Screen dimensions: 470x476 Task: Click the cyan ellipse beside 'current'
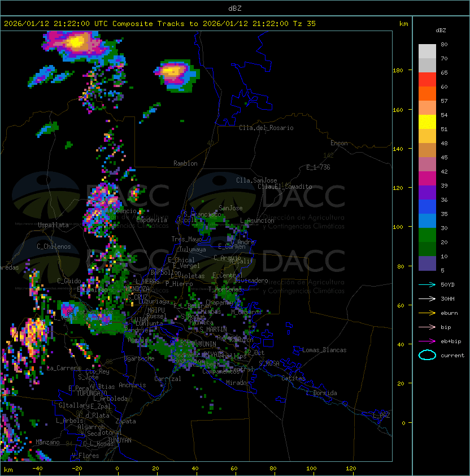(x=427, y=355)
